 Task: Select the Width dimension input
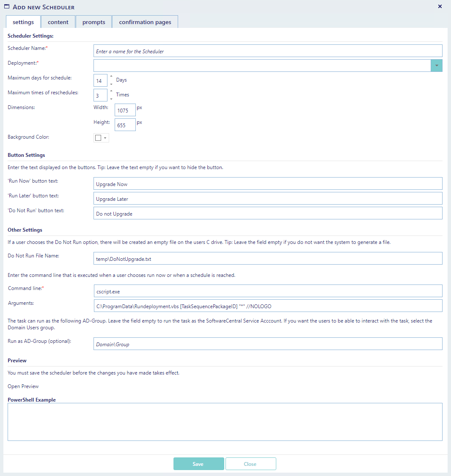(x=125, y=110)
